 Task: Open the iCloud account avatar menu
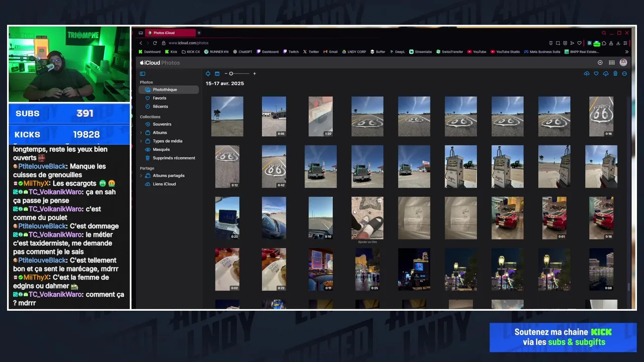pos(623,62)
